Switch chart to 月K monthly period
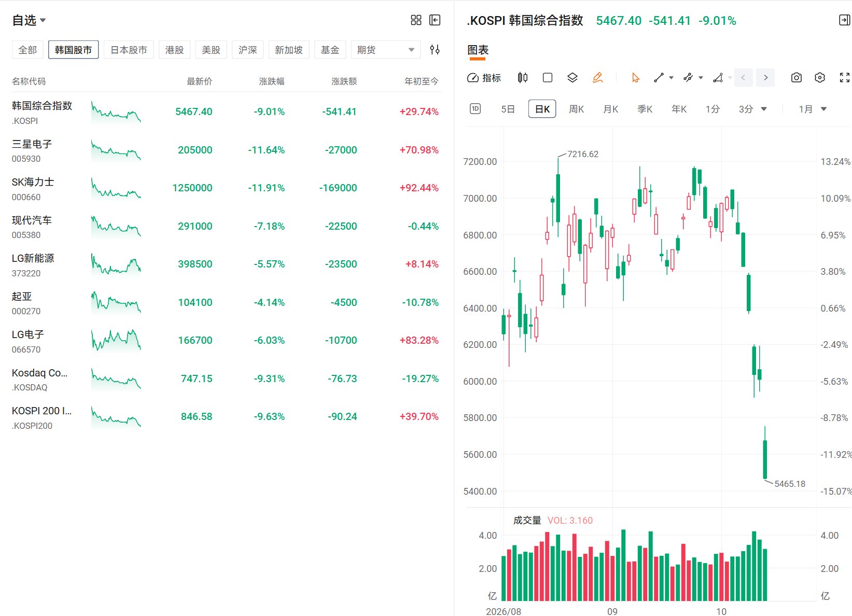Screen dimensions: 852x616 coord(610,109)
